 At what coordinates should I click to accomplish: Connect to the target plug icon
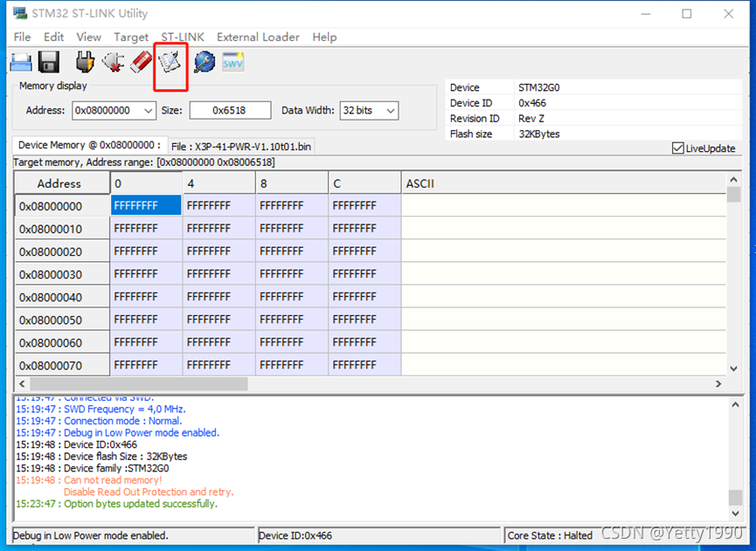point(86,62)
